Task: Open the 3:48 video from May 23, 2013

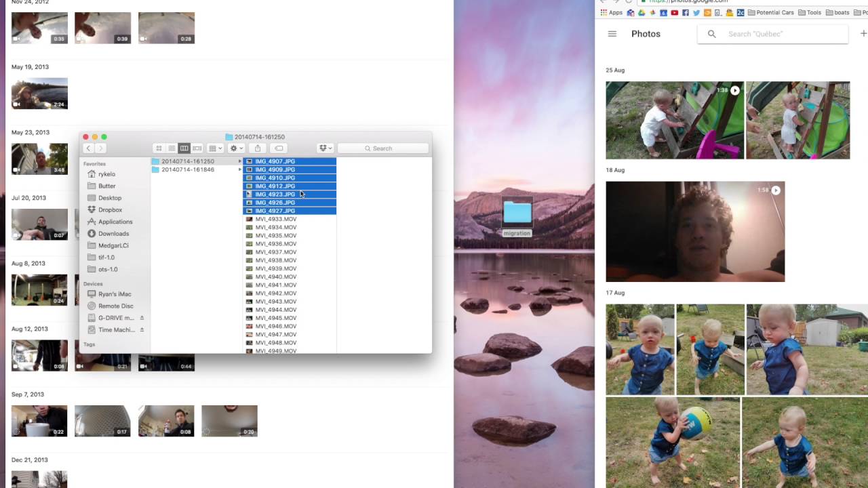Action: [39, 159]
